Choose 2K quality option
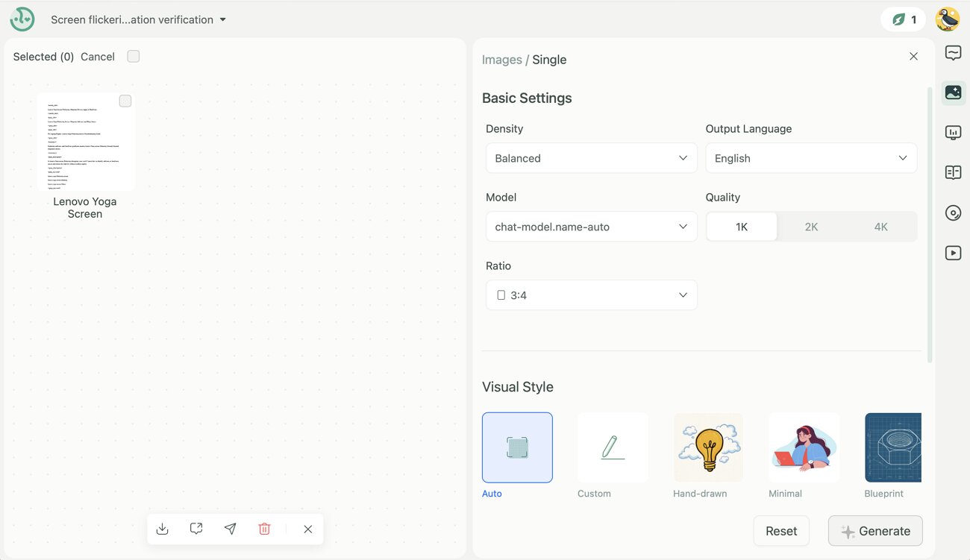This screenshot has height=560, width=970. click(x=811, y=227)
